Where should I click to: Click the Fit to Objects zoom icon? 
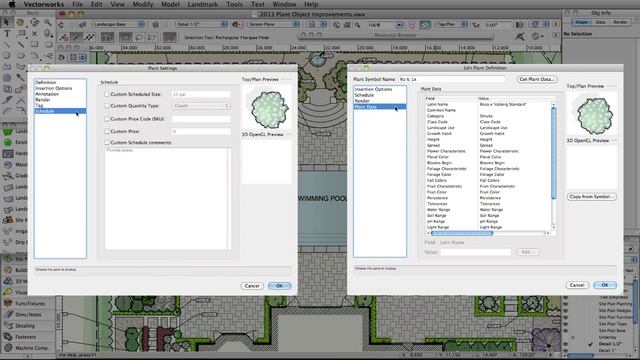(x=347, y=24)
